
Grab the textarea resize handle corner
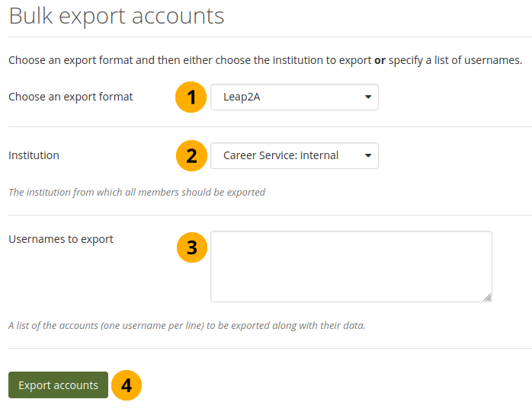[487, 297]
